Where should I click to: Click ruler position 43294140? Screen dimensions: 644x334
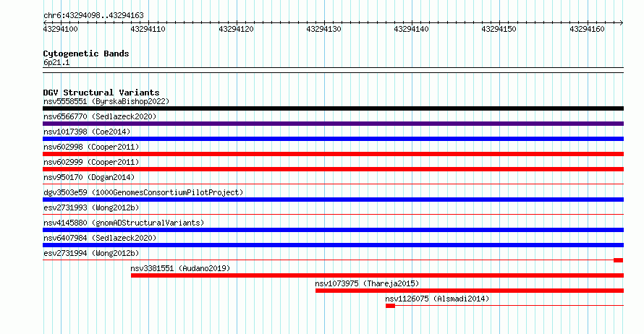coord(412,29)
